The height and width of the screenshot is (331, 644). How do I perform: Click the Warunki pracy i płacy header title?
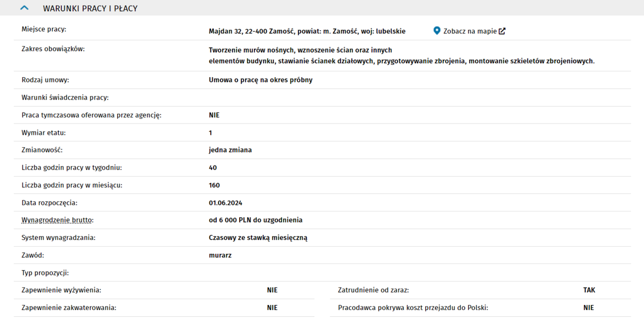90,9
